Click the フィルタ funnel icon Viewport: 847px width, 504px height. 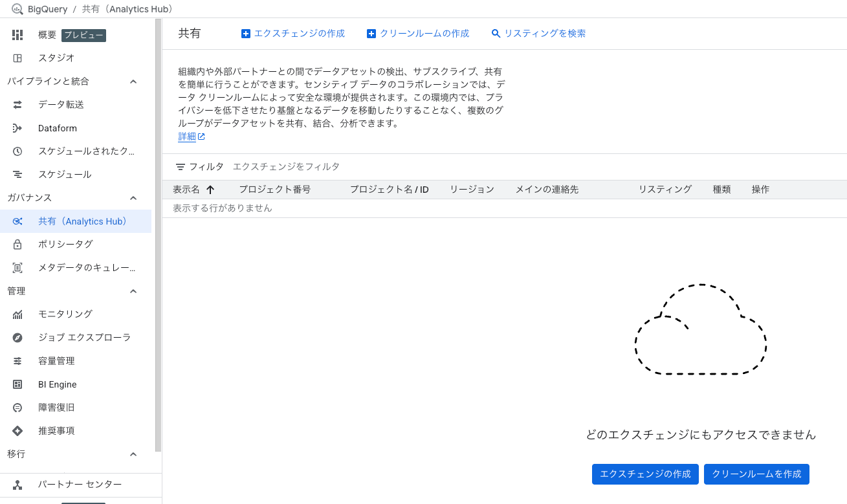click(x=181, y=167)
